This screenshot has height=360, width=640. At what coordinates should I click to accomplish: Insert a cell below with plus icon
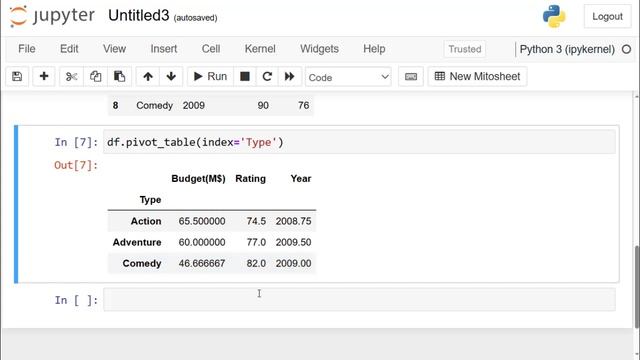(x=44, y=76)
